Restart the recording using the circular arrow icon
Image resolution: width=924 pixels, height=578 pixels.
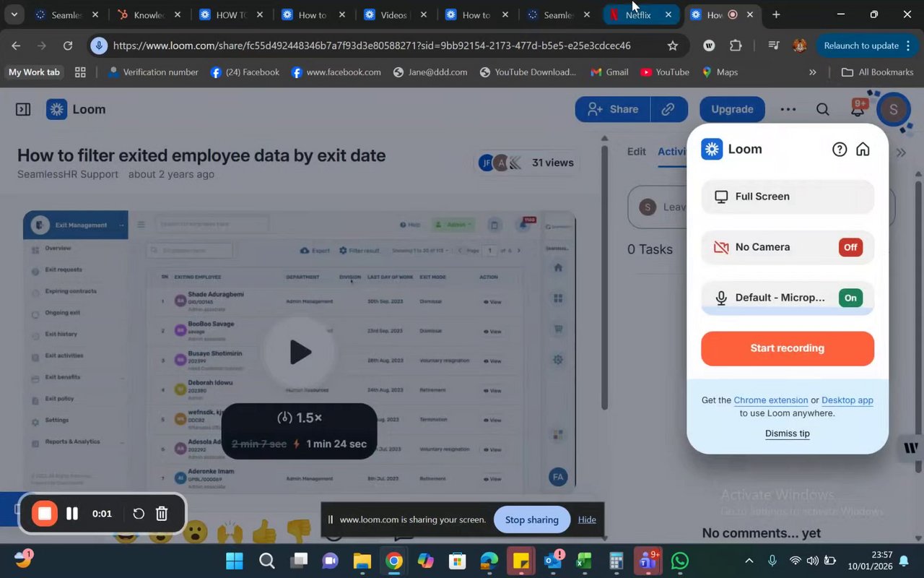139,514
